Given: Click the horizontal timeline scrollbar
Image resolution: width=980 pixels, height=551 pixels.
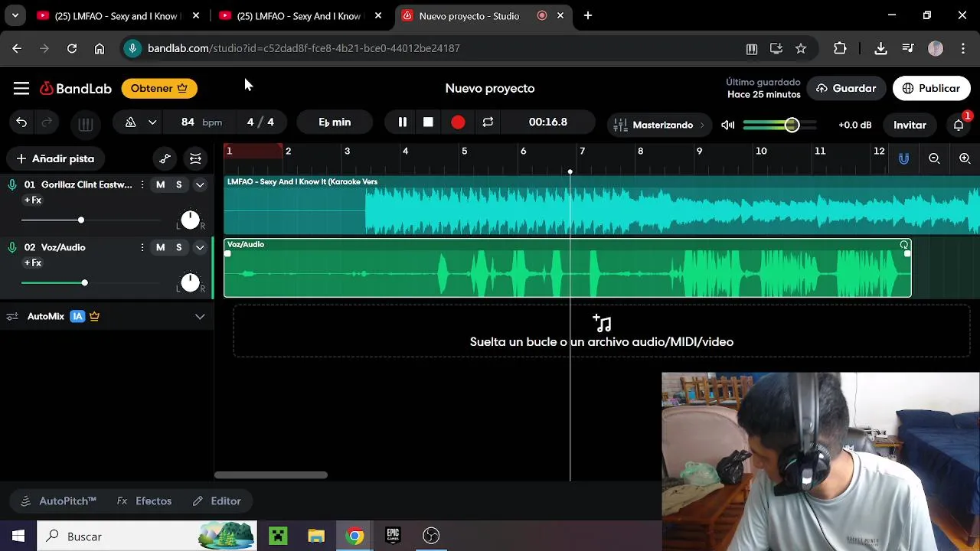Looking at the screenshot, I should click(271, 475).
